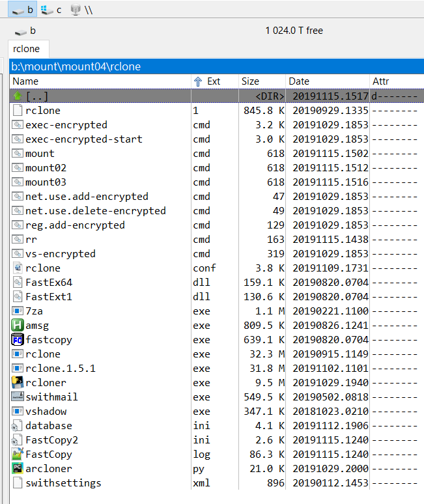This screenshot has width=424, height=504.
Task: Click date 20190502.0818 of swithmail
Action: pos(330,397)
